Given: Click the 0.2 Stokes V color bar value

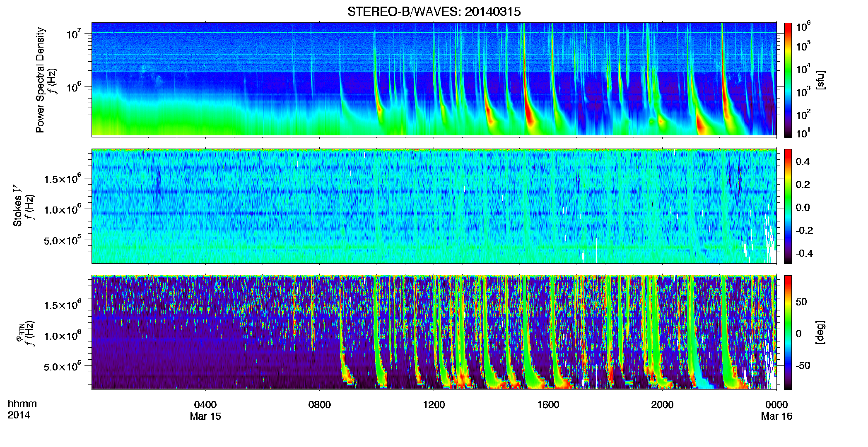Looking at the screenshot, I should coord(803,184).
